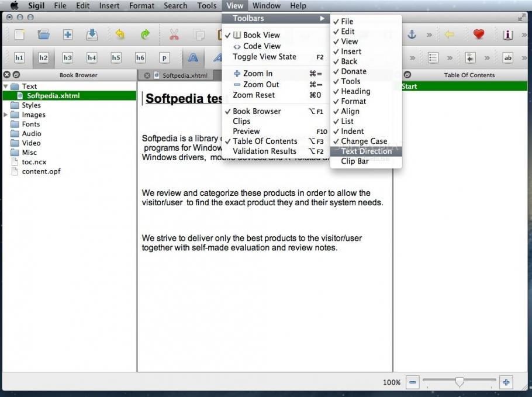532x397 pixels.
Task: Select Code View in View menu
Action: [276, 46]
